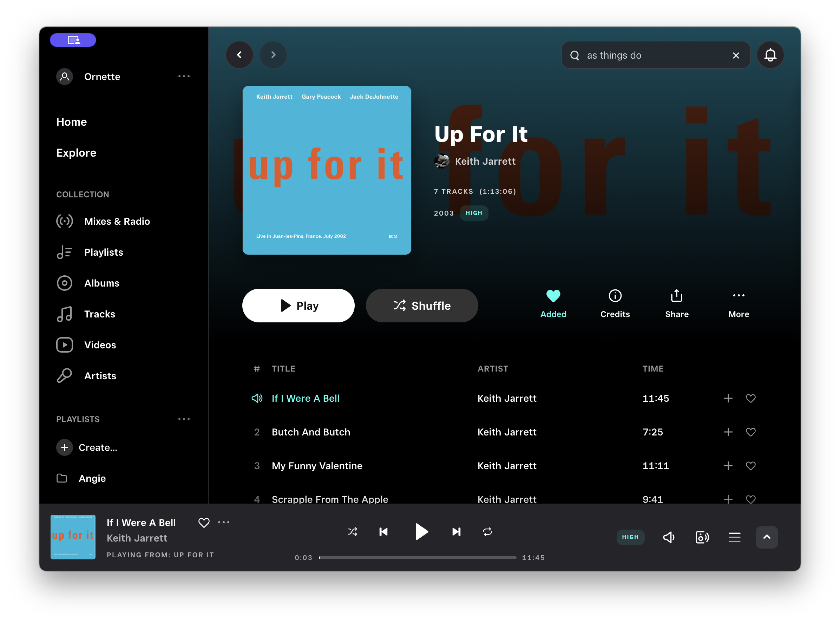Toggle shuffle in the player bar
Screen dimensions: 840x623
352,532
